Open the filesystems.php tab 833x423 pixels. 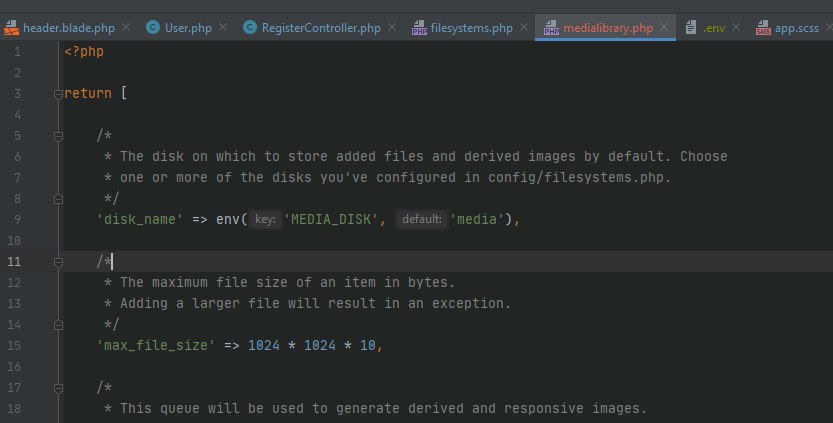pyautogui.click(x=471, y=28)
